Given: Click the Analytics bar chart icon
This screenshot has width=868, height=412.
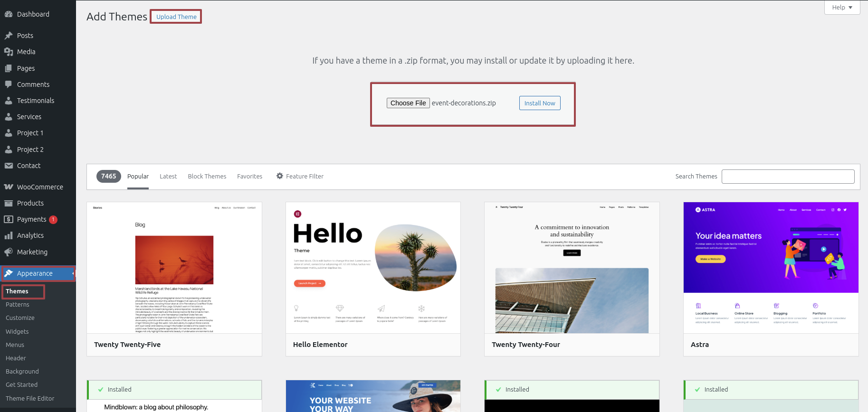Looking at the screenshot, I should (9, 235).
